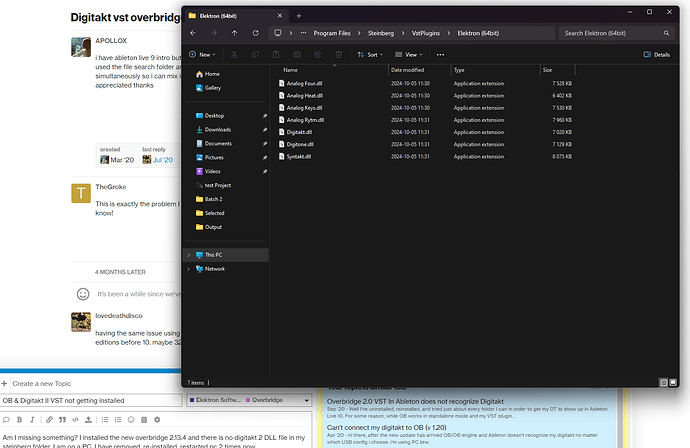The image size is (690, 448).
Task: Click the preformatted code icon in forum editor
Action: pyautogui.click(x=75, y=420)
